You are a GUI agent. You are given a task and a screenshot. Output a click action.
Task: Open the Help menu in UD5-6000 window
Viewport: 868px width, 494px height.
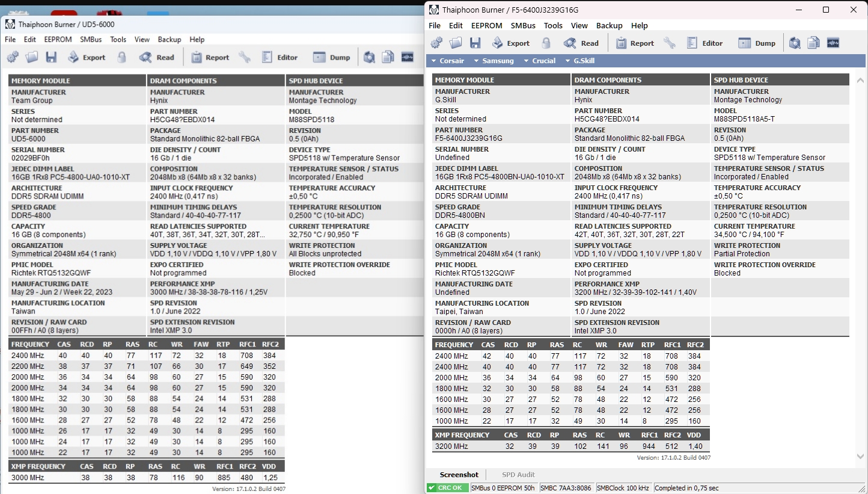(x=197, y=40)
